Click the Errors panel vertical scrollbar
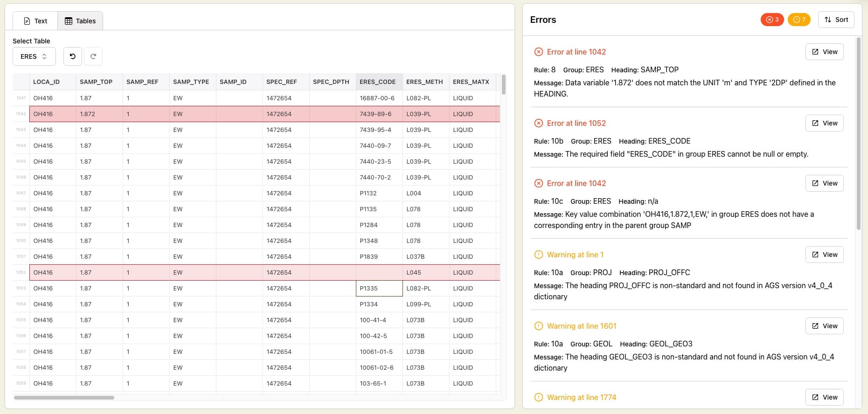868x414 pixels. point(859,134)
